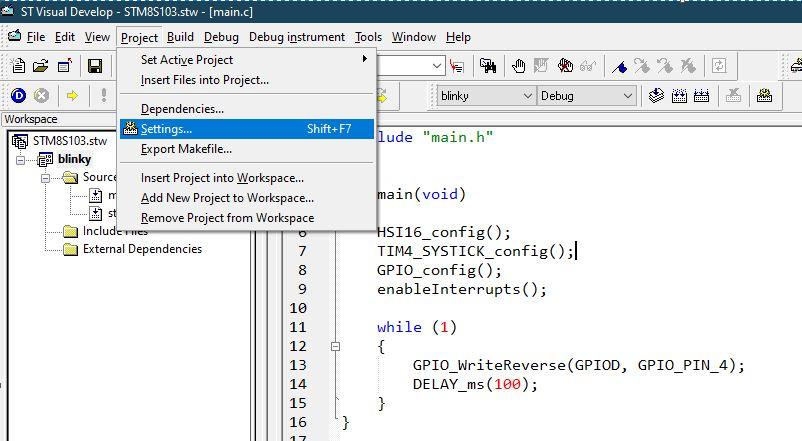Toggle breakpoint with the hand icon

pyautogui.click(x=519, y=66)
